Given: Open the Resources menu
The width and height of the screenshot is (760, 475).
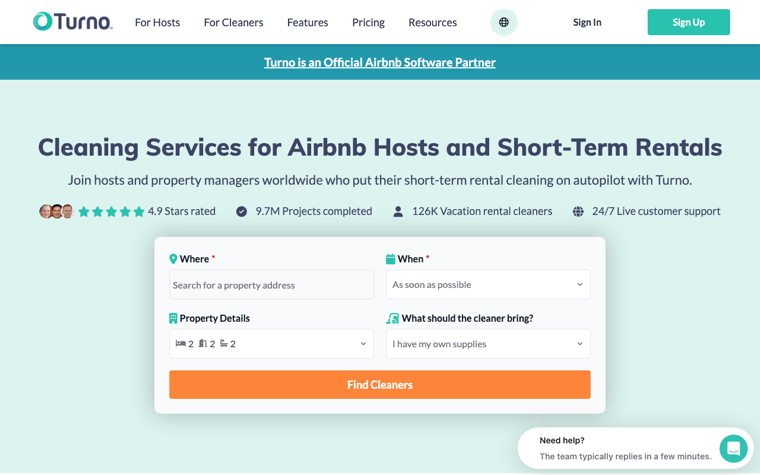Looking at the screenshot, I should (432, 22).
